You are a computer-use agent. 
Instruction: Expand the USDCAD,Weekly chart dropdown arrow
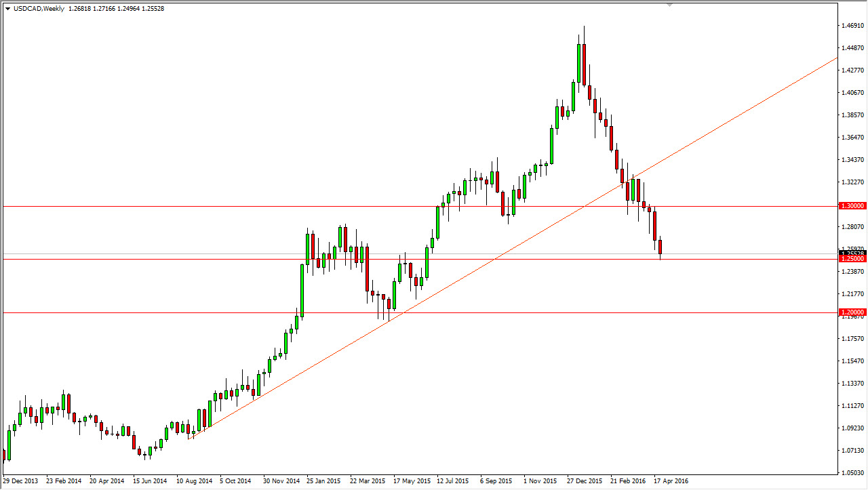7,10
